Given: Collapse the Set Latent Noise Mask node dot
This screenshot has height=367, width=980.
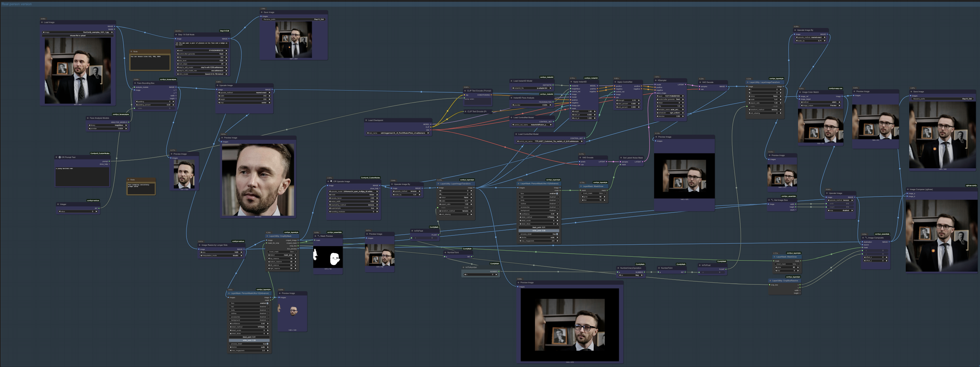Looking at the screenshot, I should [621, 158].
